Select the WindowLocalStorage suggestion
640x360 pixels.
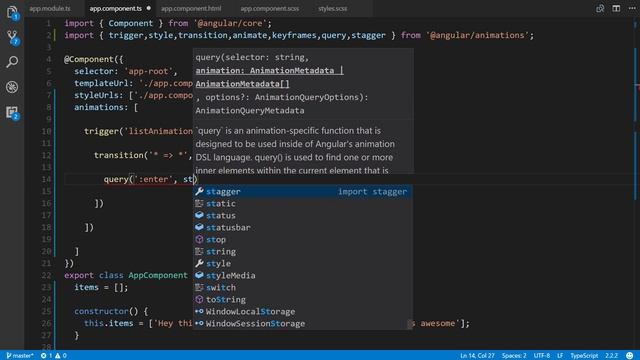point(302,311)
